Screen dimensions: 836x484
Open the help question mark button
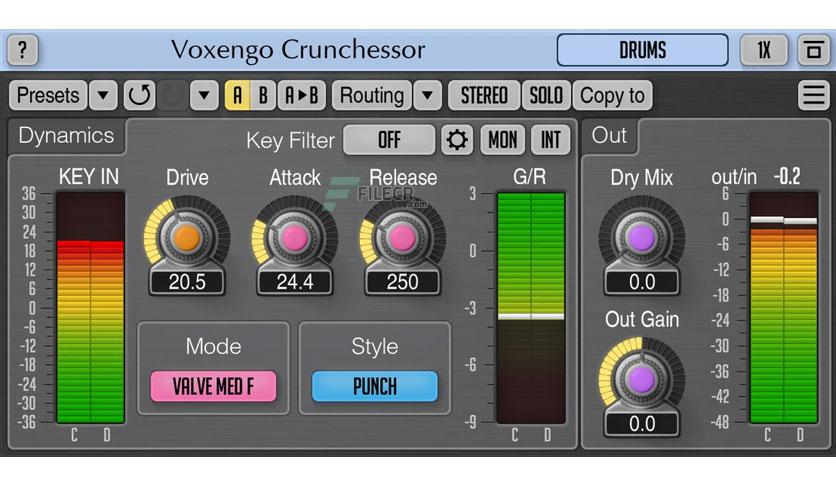pyautogui.click(x=22, y=50)
